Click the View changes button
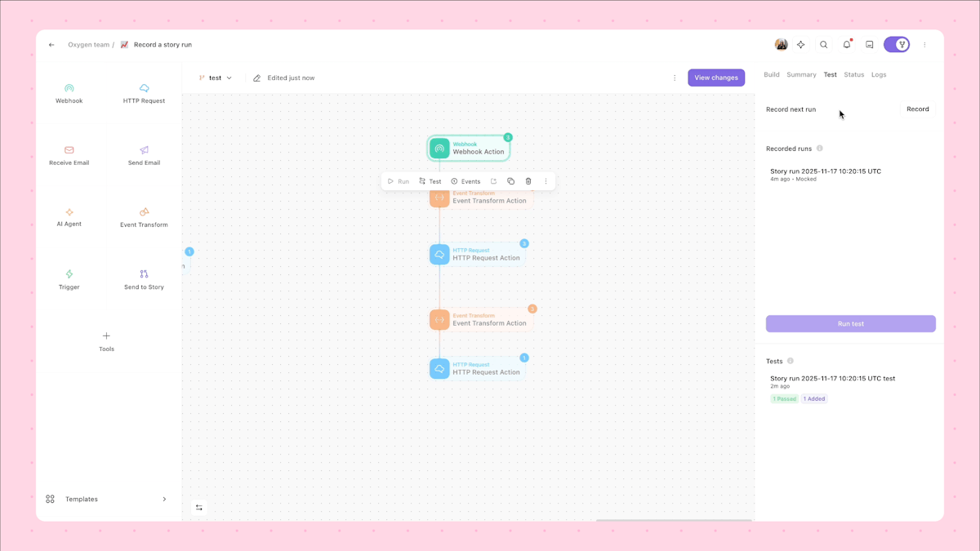This screenshot has height=551, width=980. pos(716,78)
